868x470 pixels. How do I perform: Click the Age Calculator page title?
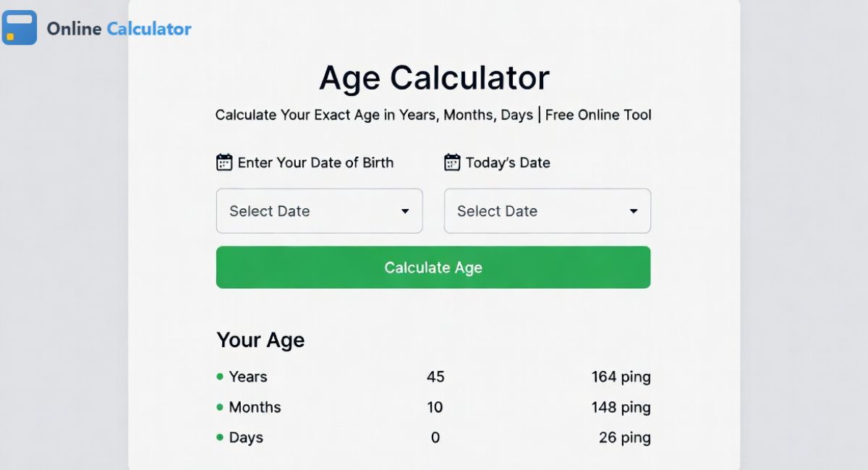click(x=434, y=77)
